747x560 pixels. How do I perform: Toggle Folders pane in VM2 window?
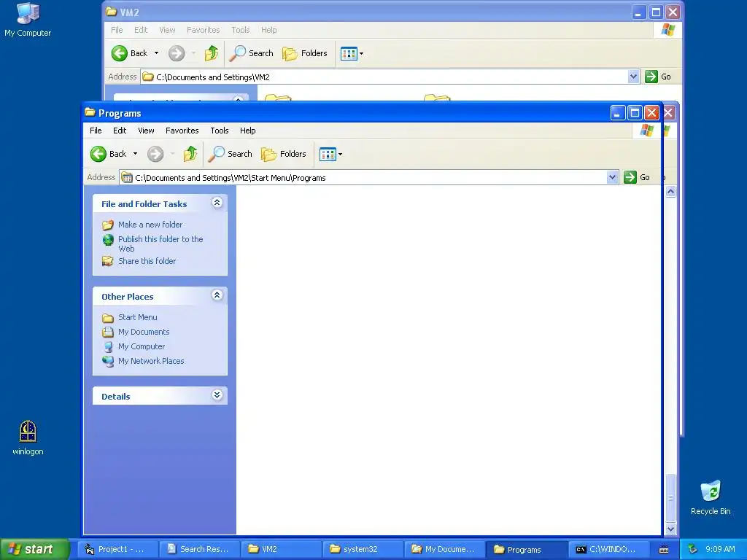(304, 53)
